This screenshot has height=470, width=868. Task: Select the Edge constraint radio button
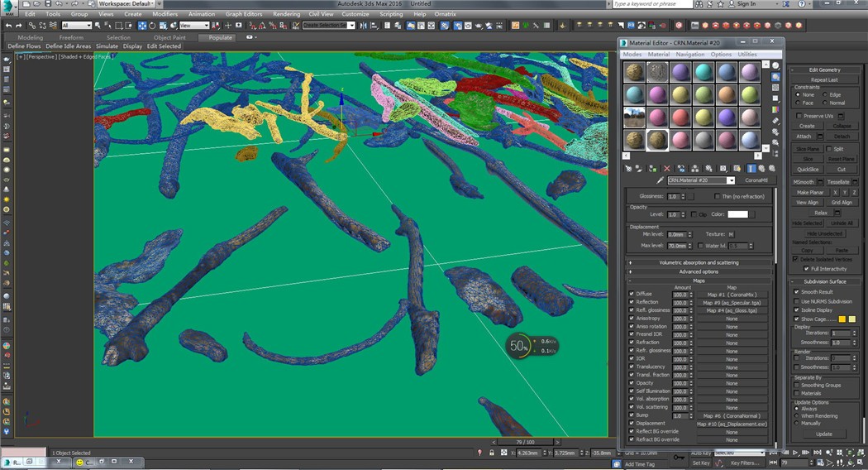(825, 95)
